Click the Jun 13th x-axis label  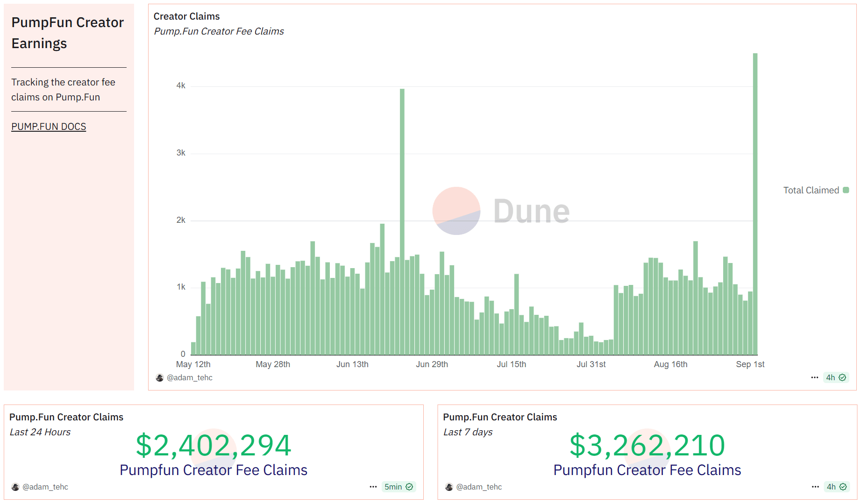coord(352,364)
